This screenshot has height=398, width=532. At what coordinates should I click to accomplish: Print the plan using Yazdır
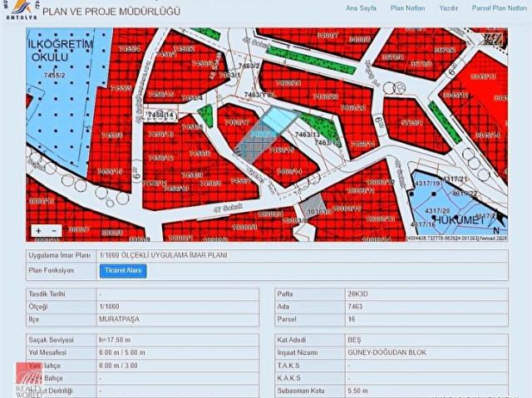(448, 7)
